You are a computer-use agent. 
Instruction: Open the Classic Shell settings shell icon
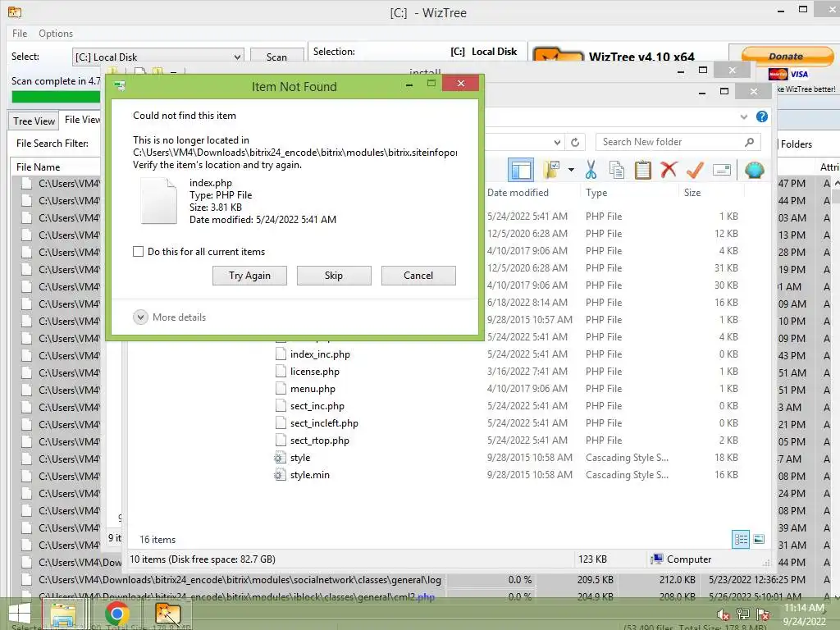755,171
